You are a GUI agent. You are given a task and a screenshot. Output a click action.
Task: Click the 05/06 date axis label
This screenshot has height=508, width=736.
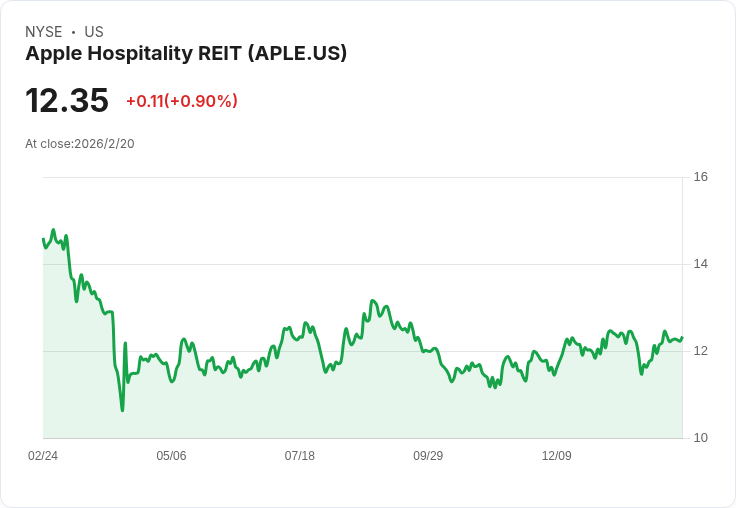tap(171, 455)
